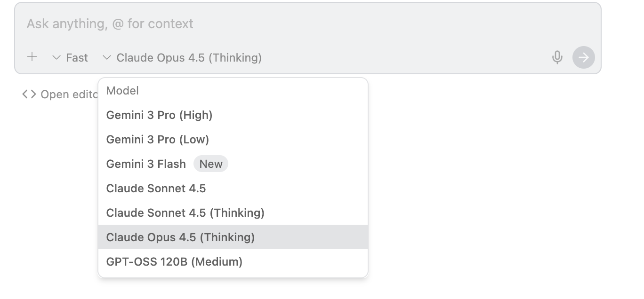Click the chevron arrow next to Fast
The image size is (644, 299).
tap(56, 57)
